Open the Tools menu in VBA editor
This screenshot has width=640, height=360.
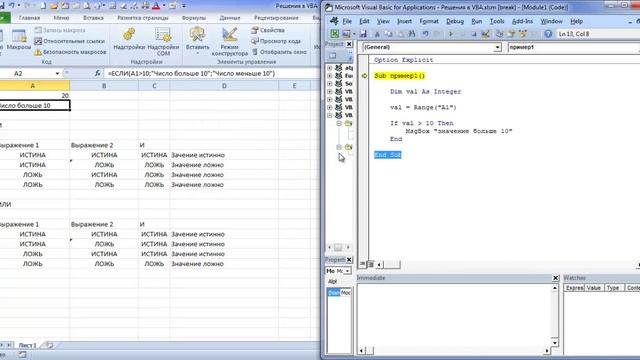(497, 21)
